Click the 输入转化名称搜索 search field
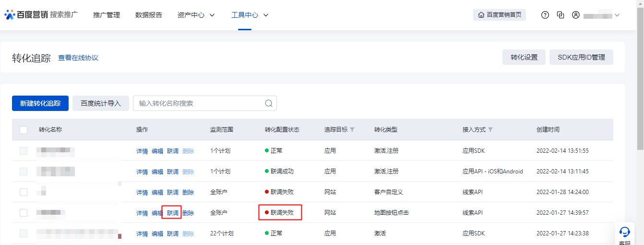This screenshot has width=644, height=245. 199,103
